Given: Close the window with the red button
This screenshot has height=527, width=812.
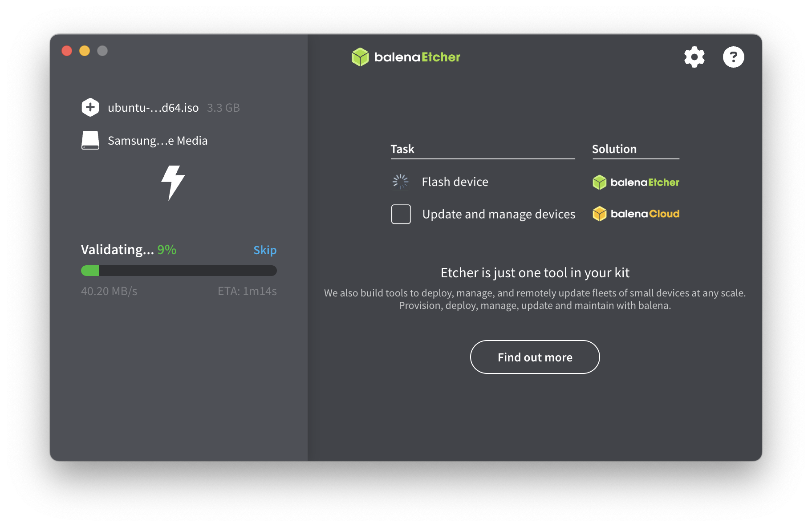Looking at the screenshot, I should click(67, 51).
